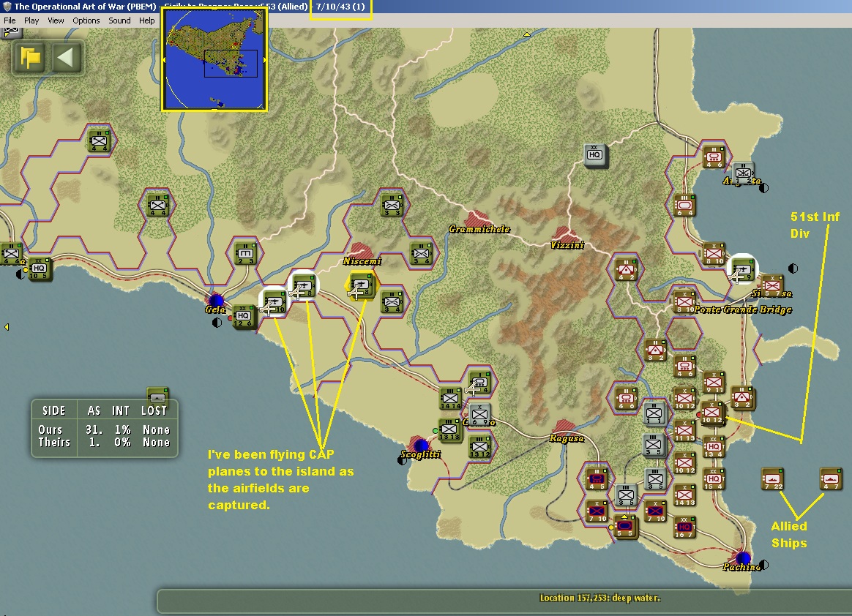Select the red 4-2 unit east of Vizzini
The width and height of the screenshot is (852, 616).
point(626,270)
